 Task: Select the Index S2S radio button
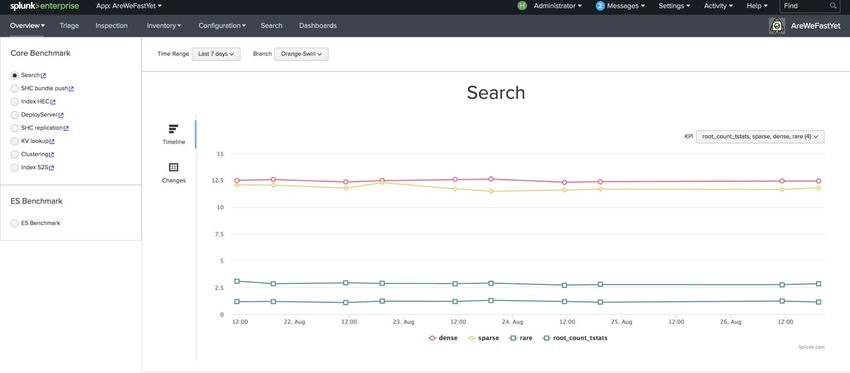click(x=15, y=168)
